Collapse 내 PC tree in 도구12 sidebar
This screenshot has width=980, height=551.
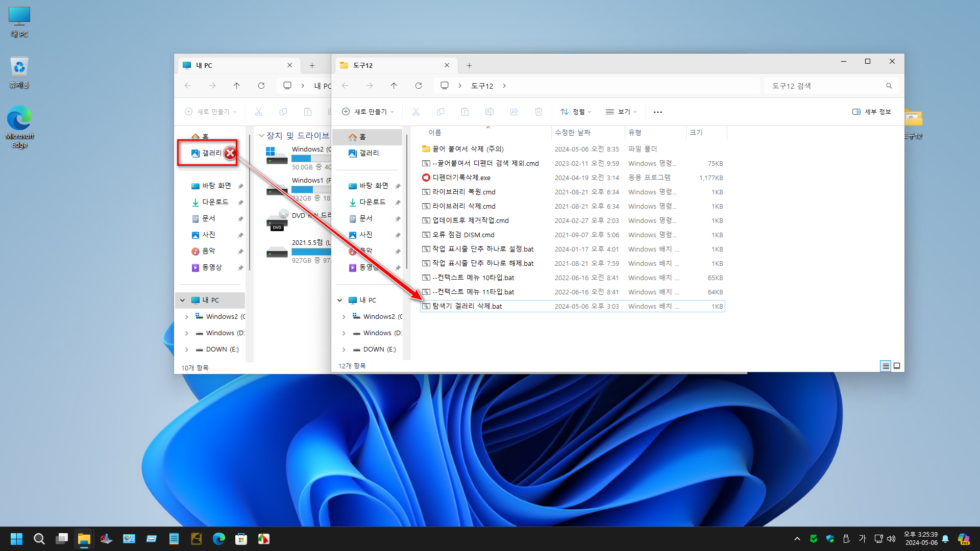(340, 300)
